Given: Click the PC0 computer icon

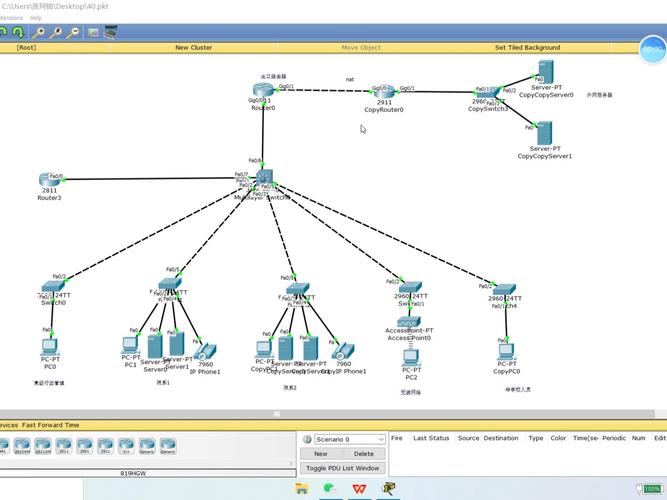Looking at the screenshot, I should [x=49, y=347].
